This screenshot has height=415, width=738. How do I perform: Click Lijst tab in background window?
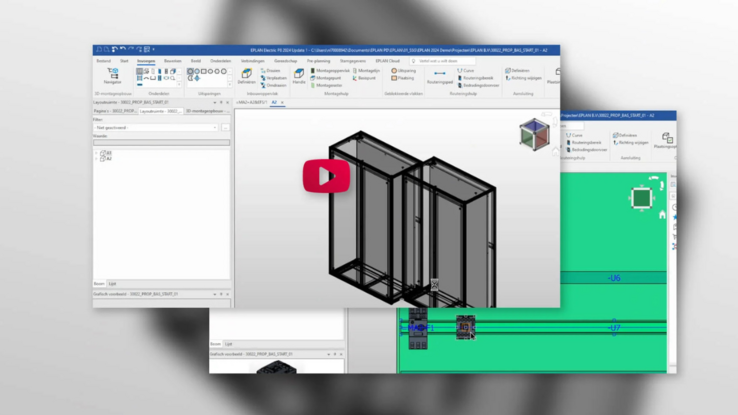click(x=228, y=344)
